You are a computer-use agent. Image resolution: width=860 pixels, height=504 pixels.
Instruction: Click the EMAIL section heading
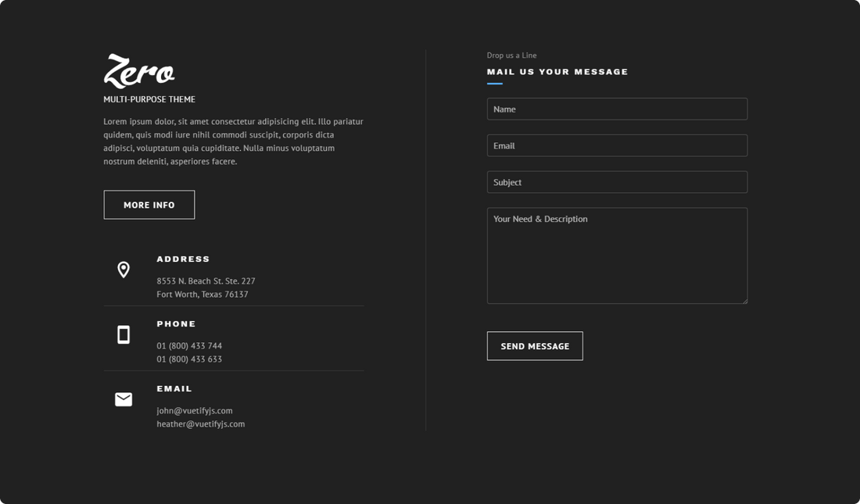point(174,388)
